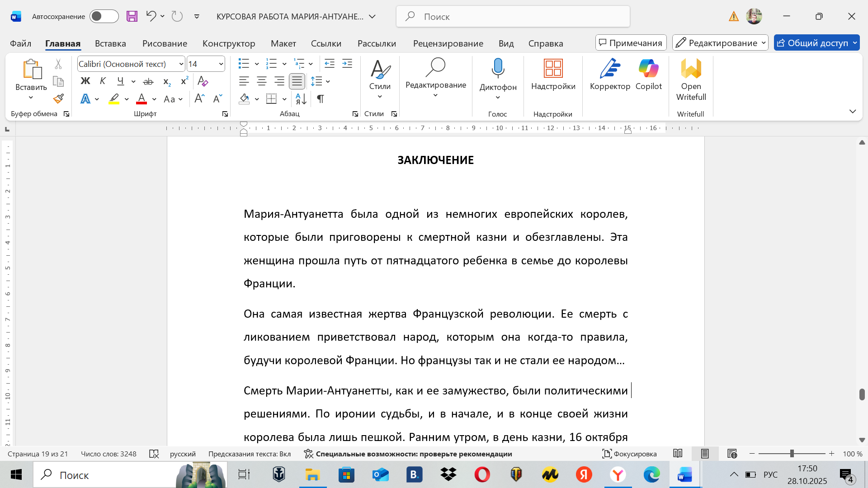Show paragraph marks with pilcrow icon
868x488 pixels.
coord(320,99)
